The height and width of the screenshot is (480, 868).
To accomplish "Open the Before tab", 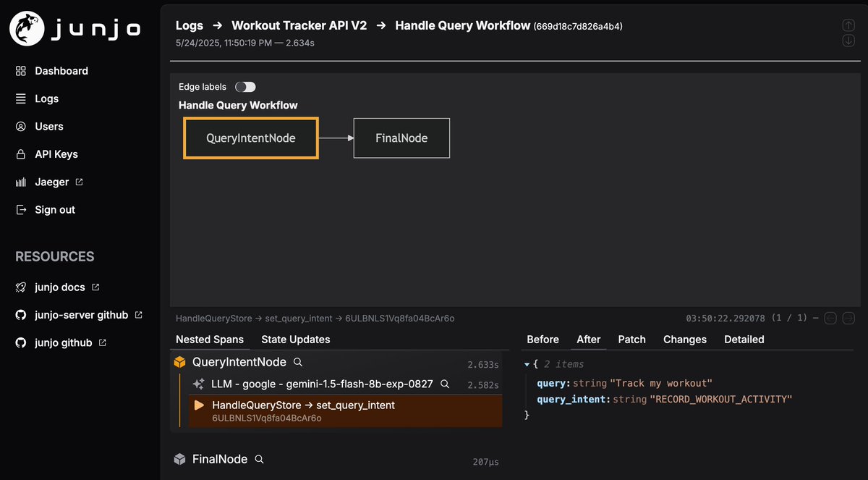I will [542, 340].
